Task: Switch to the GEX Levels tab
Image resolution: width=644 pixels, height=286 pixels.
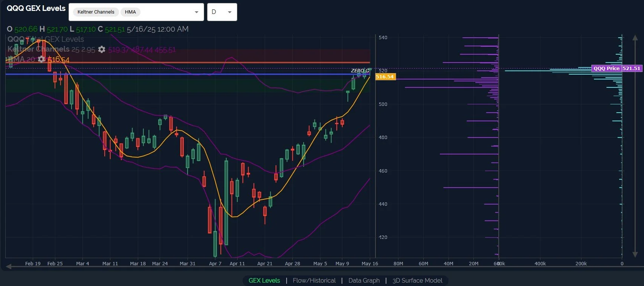Action: point(264,280)
